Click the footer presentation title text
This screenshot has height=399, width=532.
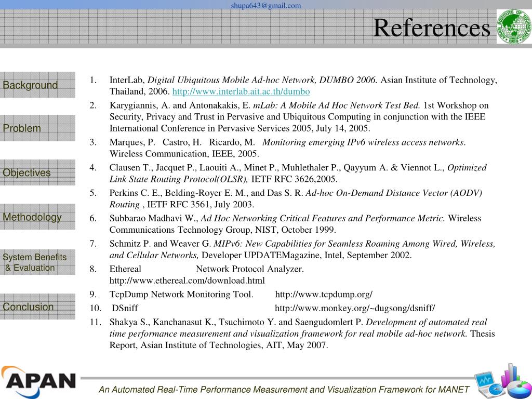tap(284, 390)
